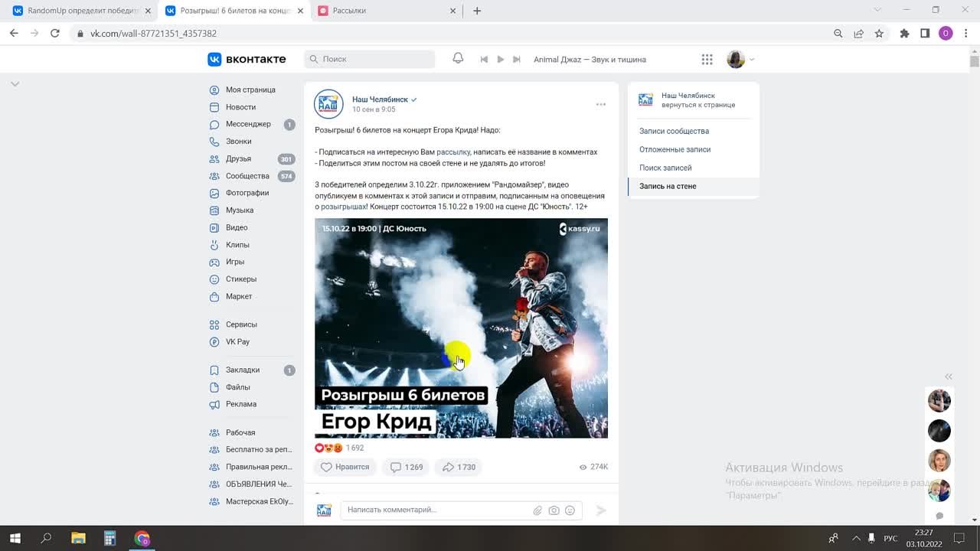Open the emoji smiley picker

tap(570, 510)
